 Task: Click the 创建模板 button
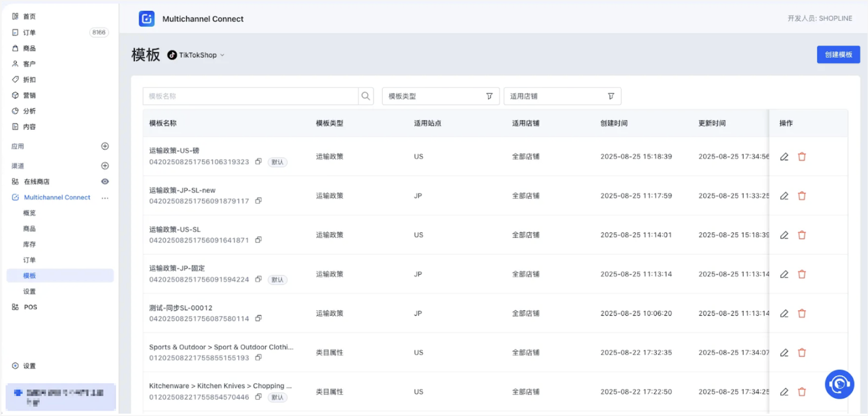point(838,55)
